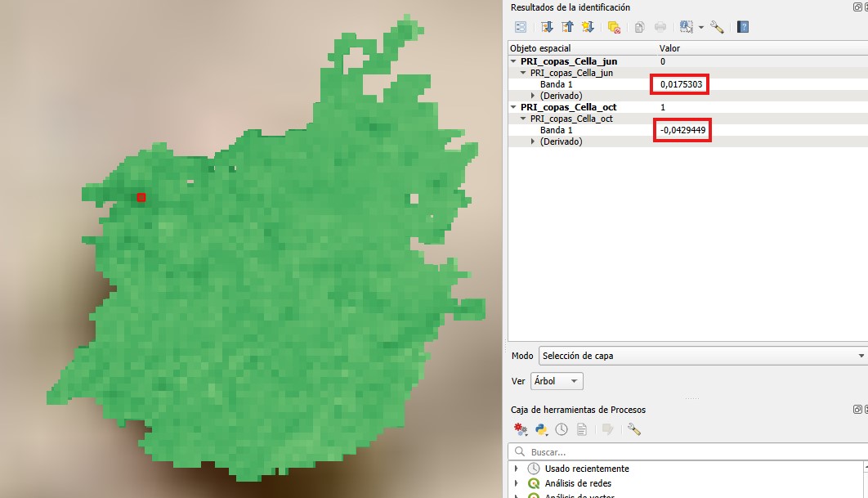Open the Python scripts icon in Processing toolbox

click(541, 429)
